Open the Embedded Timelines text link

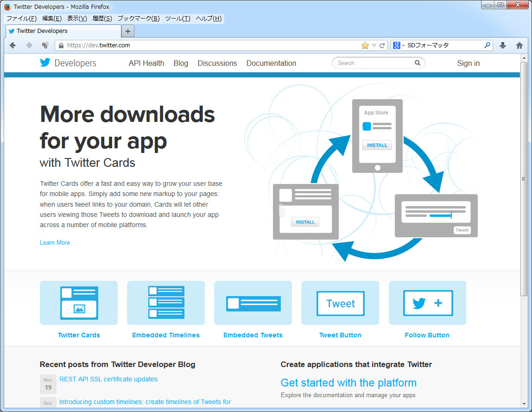click(x=166, y=335)
